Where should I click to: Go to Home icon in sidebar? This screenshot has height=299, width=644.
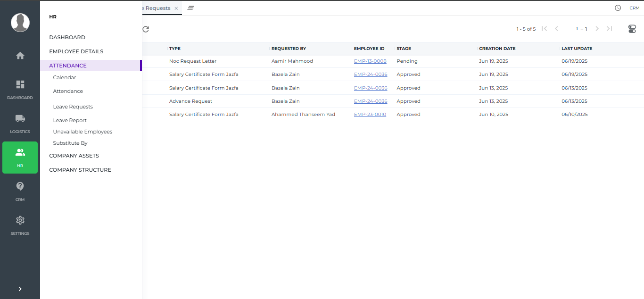(x=20, y=56)
